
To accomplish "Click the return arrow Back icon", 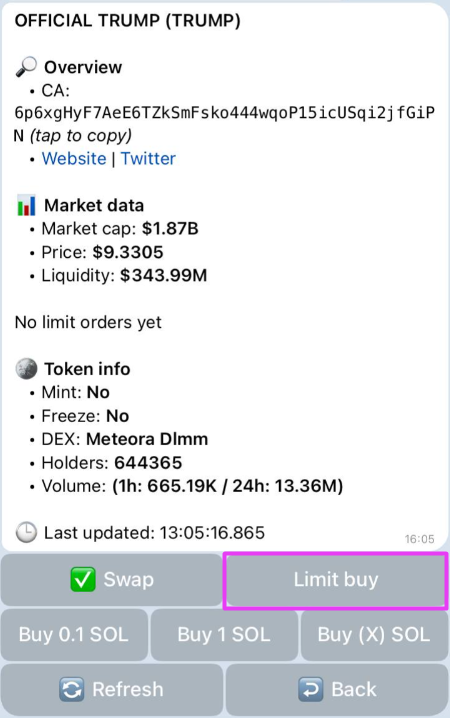I will click(x=310, y=689).
